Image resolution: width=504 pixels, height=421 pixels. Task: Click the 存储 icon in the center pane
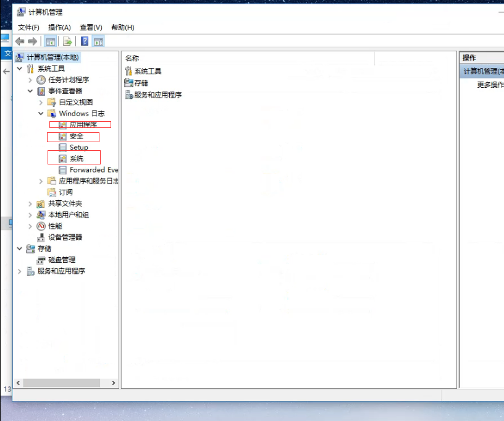click(128, 83)
